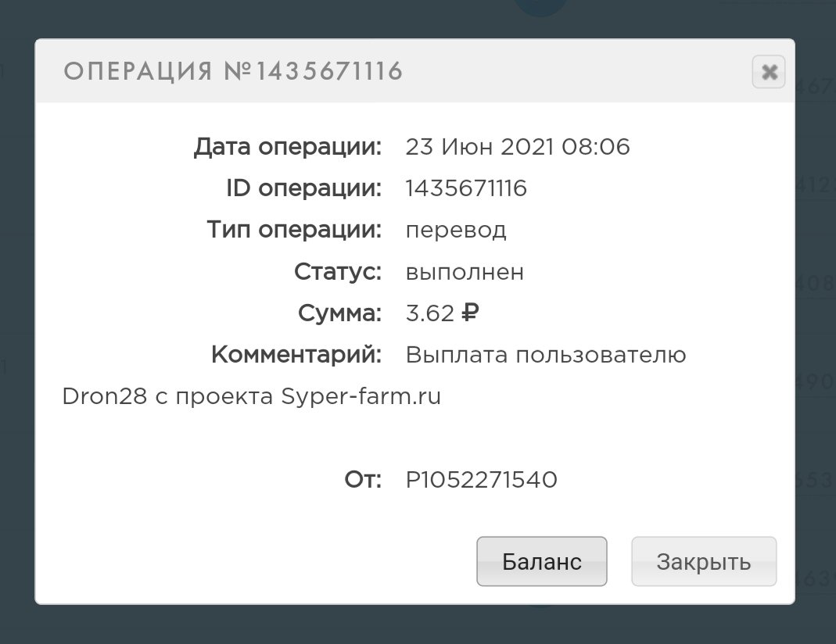Screen dimensions: 836x644
Task: Close the operation dialog with the X icon
Action: pos(769,73)
